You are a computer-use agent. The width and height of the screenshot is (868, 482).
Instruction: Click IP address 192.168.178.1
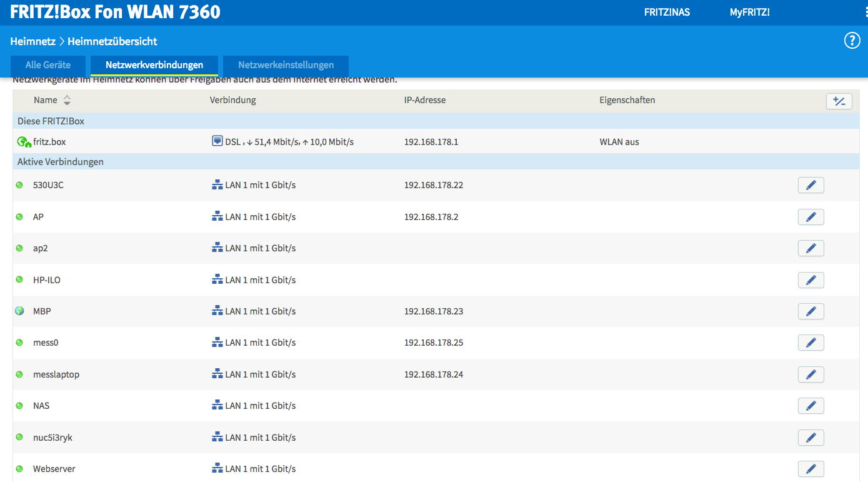point(431,142)
